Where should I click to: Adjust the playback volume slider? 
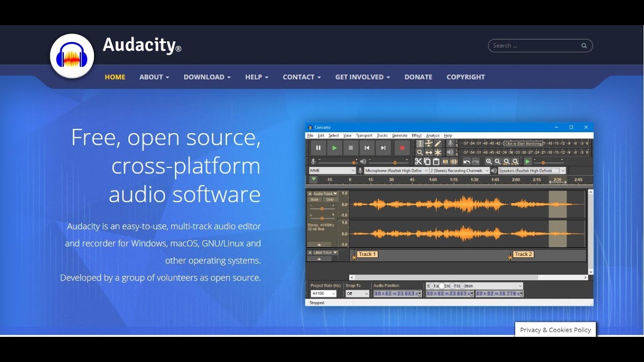[x=388, y=163]
